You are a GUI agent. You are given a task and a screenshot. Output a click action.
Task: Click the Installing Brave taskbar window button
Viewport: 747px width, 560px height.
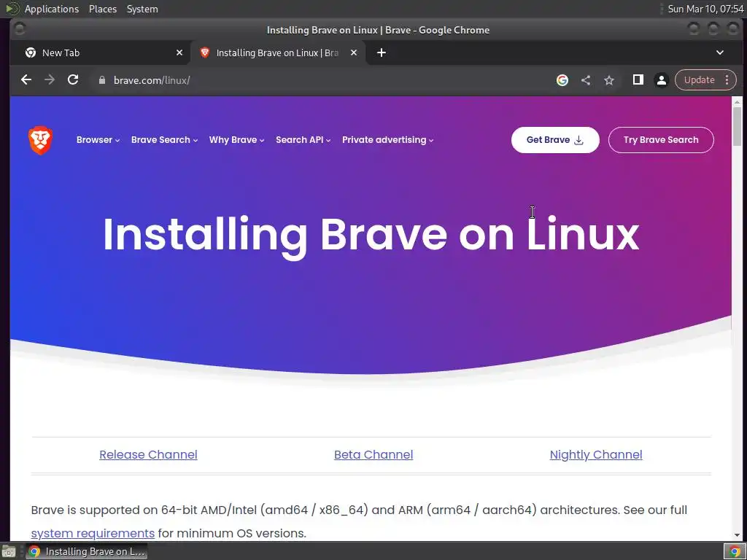pyautogui.click(x=86, y=551)
